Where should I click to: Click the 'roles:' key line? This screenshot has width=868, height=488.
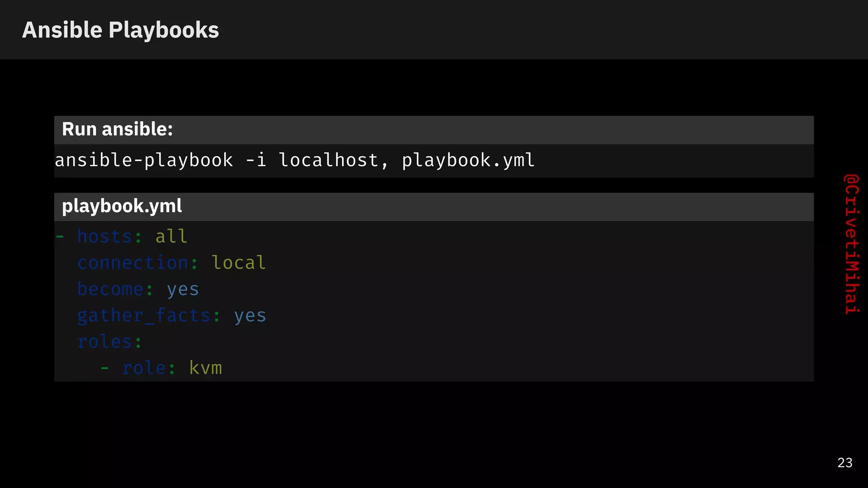coord(109,342)
